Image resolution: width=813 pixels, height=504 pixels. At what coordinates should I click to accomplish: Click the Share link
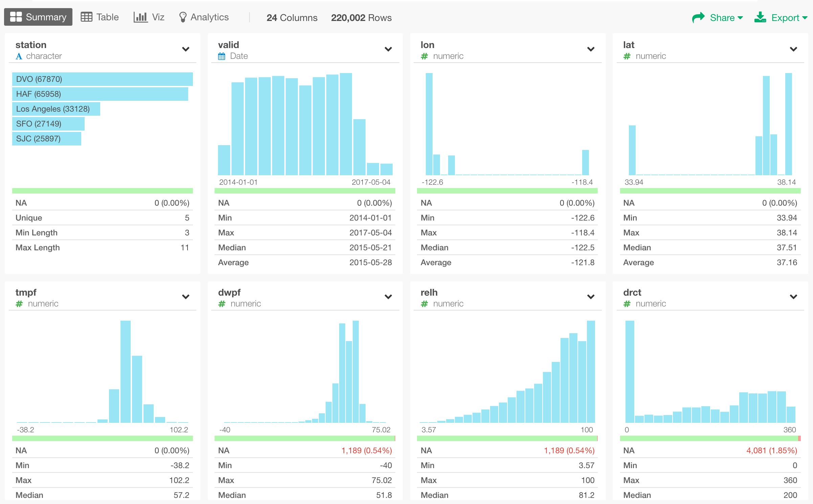(x=723, y=17)
